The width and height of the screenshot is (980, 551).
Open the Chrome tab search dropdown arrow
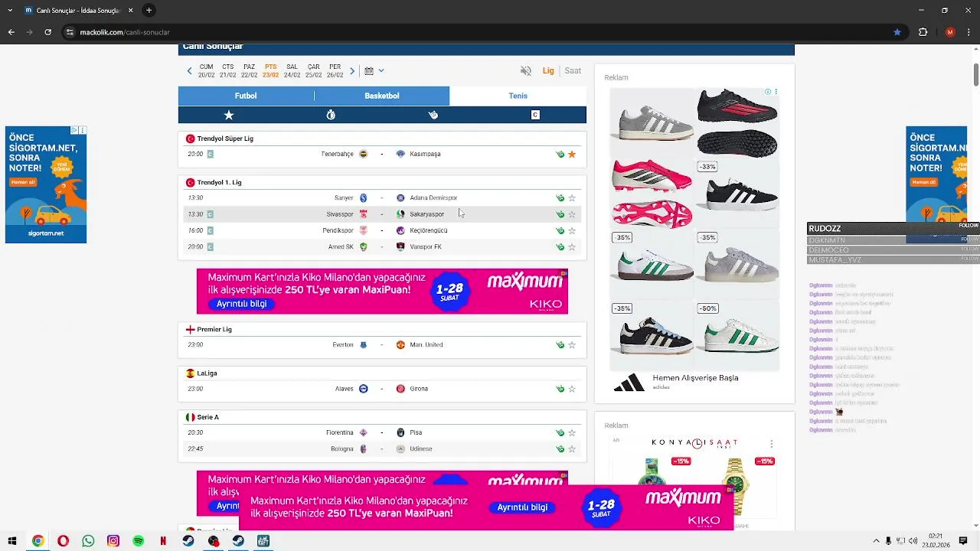point(11,10)
